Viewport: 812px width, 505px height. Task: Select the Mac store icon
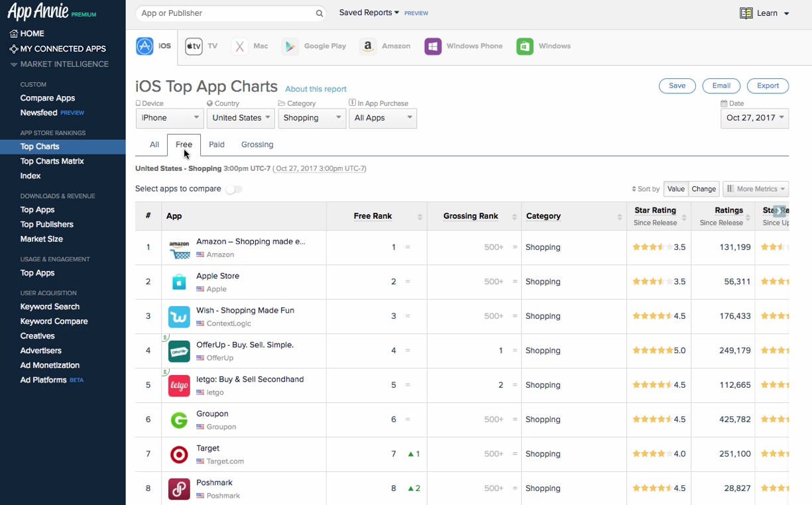coord(240,46)
